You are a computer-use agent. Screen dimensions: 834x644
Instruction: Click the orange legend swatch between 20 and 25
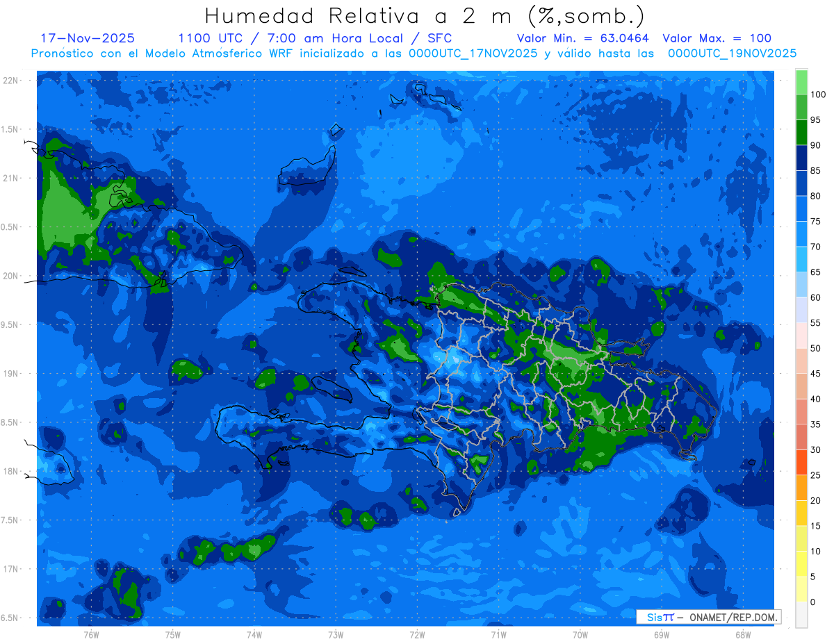pos(801,488)
